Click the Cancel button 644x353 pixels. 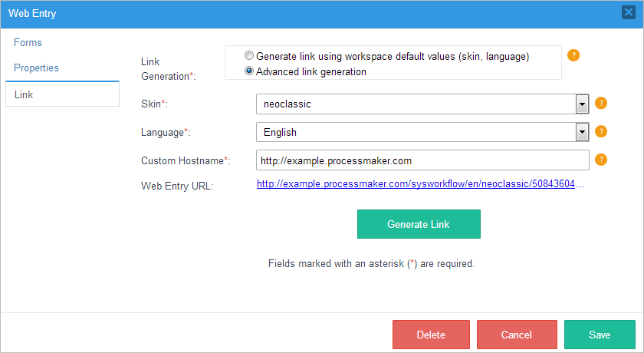point(517,335)
